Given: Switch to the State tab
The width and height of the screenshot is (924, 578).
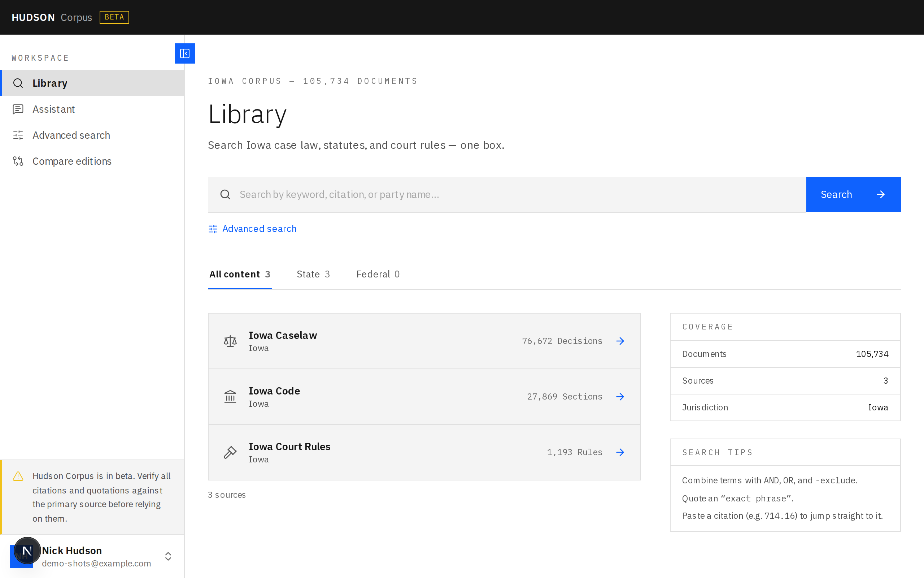Looking at the screenshot, I should [313, 274].
